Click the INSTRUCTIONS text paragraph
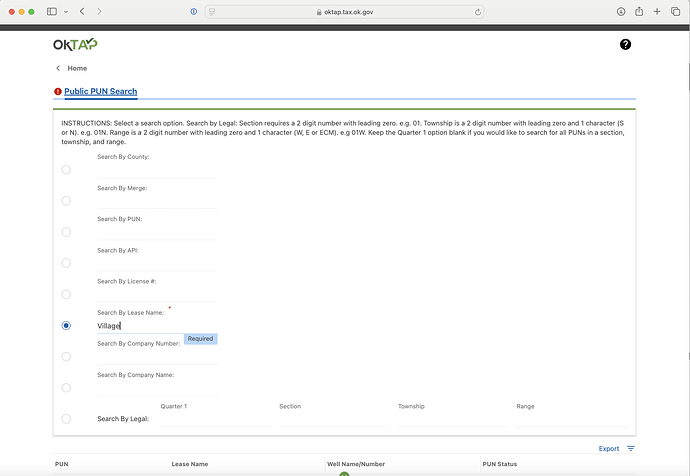The image size is (690, 476). click(343, 132)
